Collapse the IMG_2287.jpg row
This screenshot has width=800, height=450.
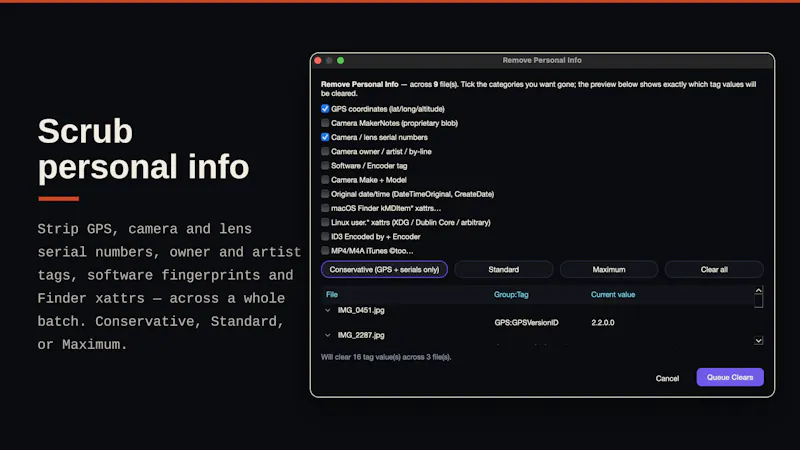tap(328, 335)
